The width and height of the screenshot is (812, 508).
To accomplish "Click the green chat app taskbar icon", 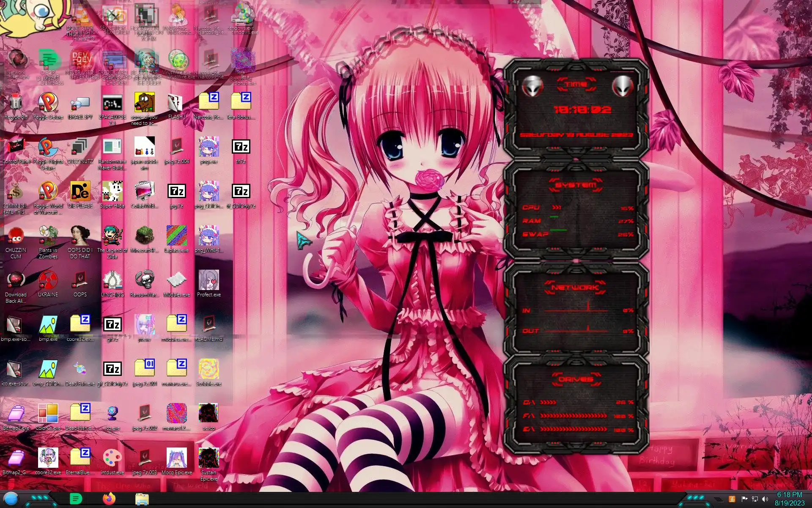I will [76, 499].
